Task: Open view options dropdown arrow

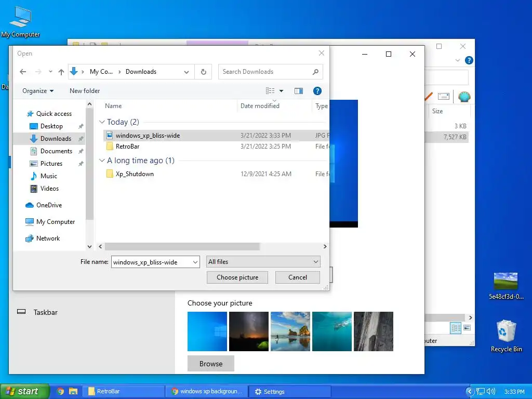Action: click(281, 91)
